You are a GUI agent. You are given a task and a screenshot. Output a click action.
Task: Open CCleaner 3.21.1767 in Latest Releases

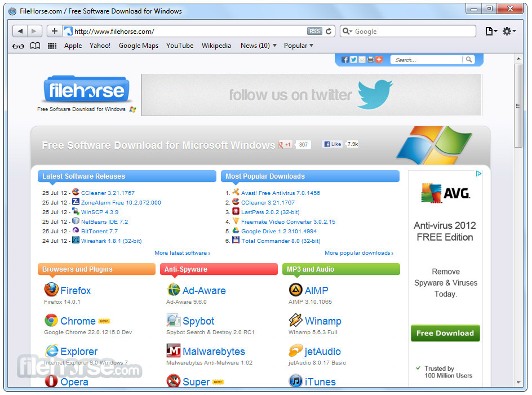click(108, 193)
